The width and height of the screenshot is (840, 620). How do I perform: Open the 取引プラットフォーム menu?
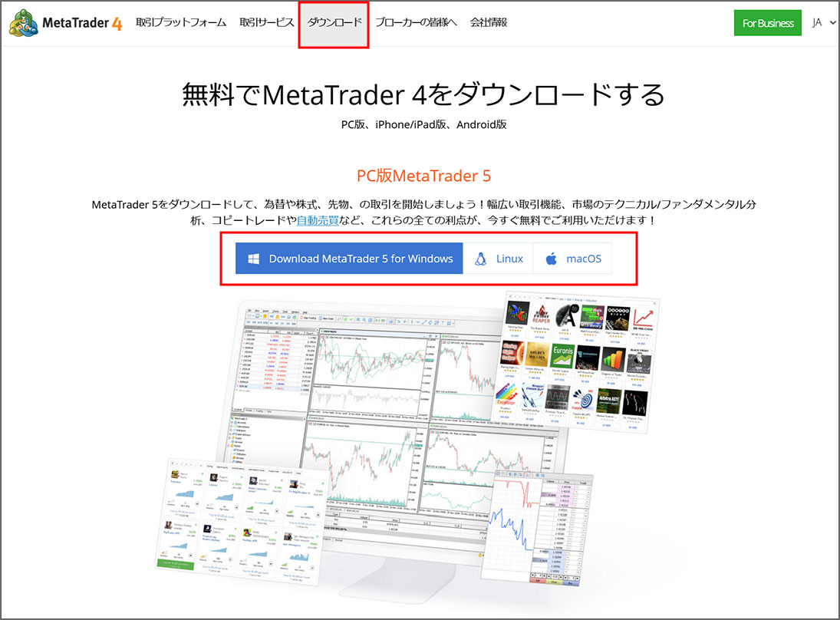(x=180, y=22)
